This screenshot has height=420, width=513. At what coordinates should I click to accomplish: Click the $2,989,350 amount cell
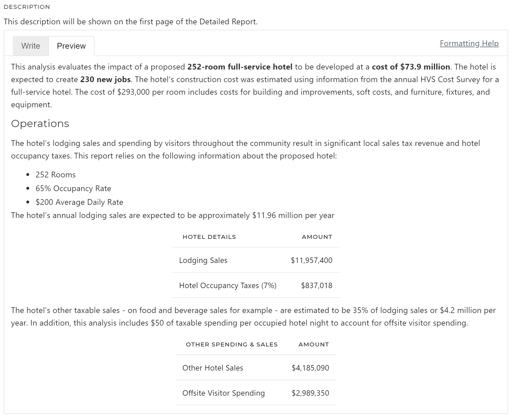point(310,393)
